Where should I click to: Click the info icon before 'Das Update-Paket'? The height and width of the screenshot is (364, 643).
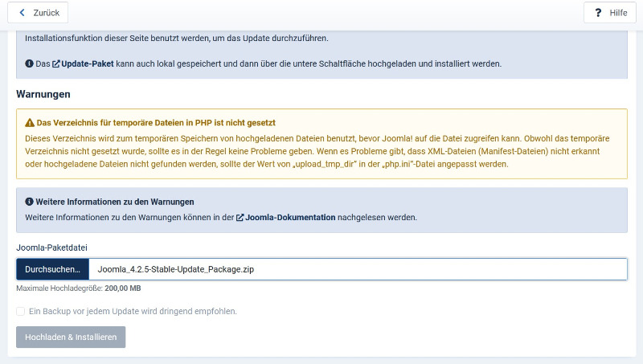(29, 63)
